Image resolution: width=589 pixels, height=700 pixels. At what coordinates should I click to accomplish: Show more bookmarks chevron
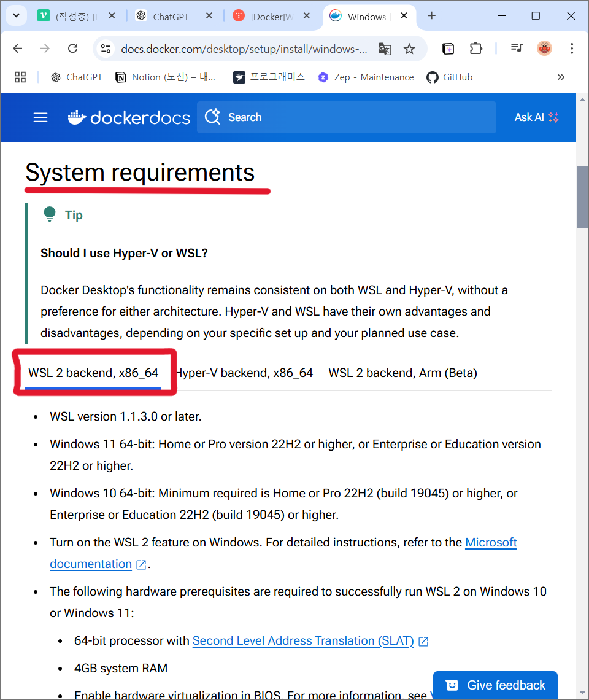coord(561,77)
